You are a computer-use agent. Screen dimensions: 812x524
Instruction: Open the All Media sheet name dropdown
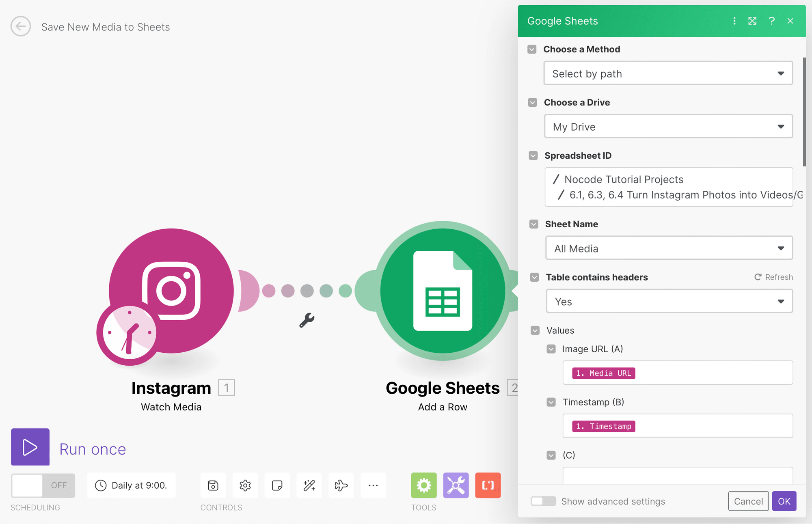pos(669,248)
